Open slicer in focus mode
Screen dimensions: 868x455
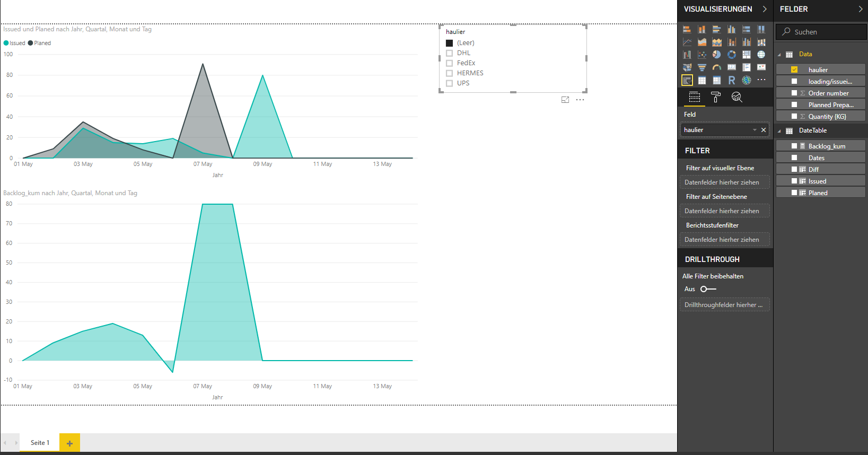coord(565,100)
